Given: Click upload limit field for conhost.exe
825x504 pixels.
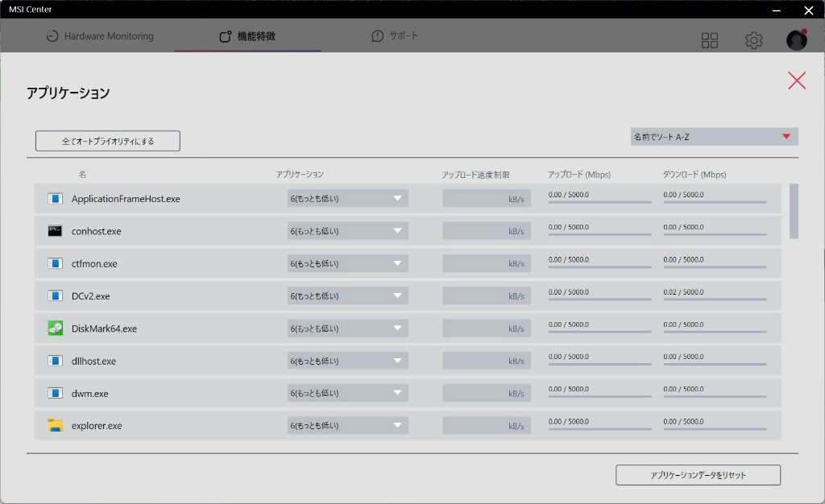Looking at the screenshot, I should coord(487,231).
